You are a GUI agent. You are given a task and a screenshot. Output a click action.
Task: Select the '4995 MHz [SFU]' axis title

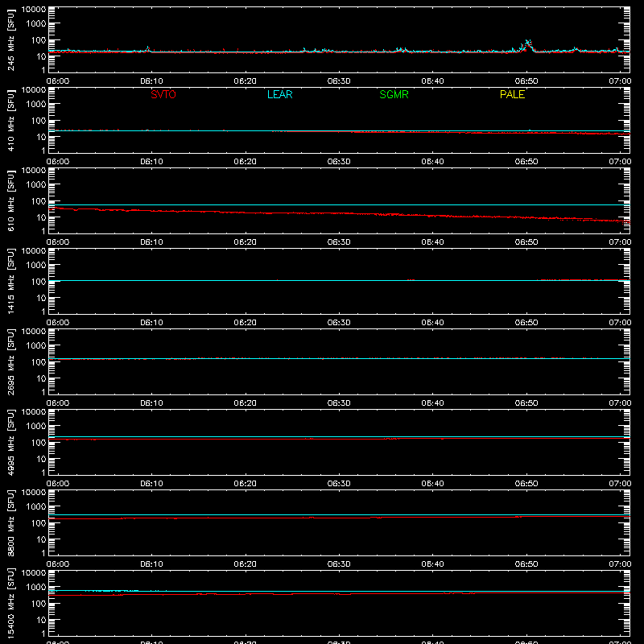(10, 442)
